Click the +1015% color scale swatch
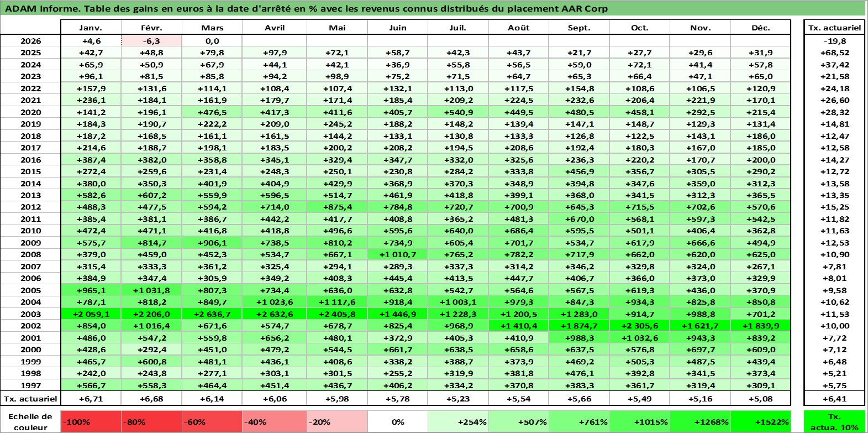 (x=640, y=421)
